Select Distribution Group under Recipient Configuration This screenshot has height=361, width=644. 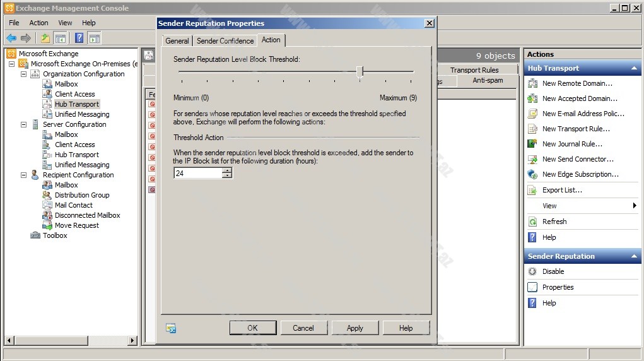[x=82, y=195]
